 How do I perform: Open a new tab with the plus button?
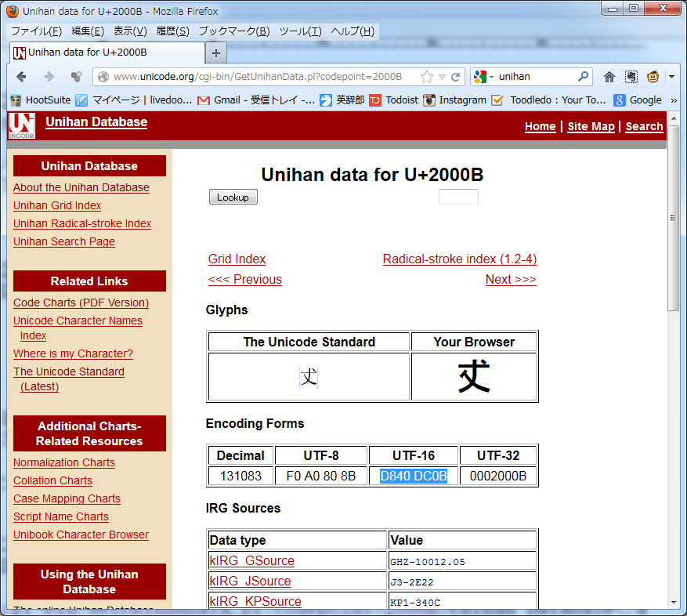[x=215, y=53]
